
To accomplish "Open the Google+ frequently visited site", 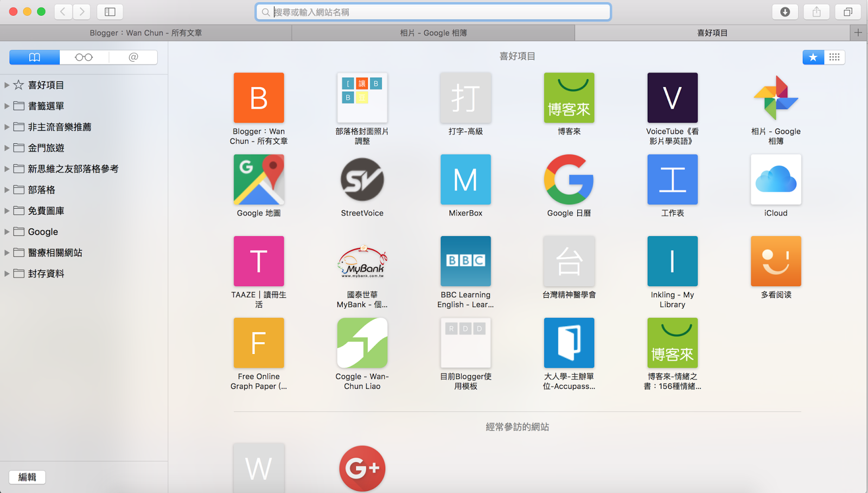I will click(362, 468).
